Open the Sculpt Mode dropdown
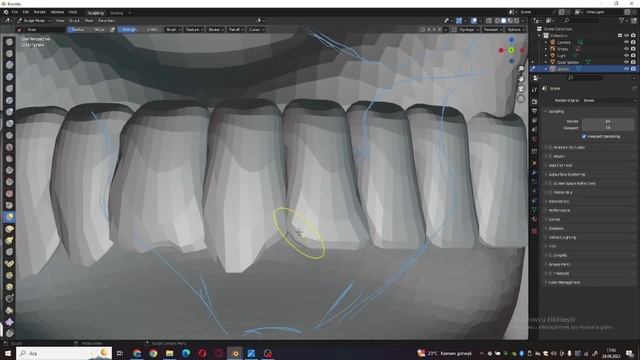The width and height of the screenshot is (640, 360). pyautogui.click(x=34, y=20)
